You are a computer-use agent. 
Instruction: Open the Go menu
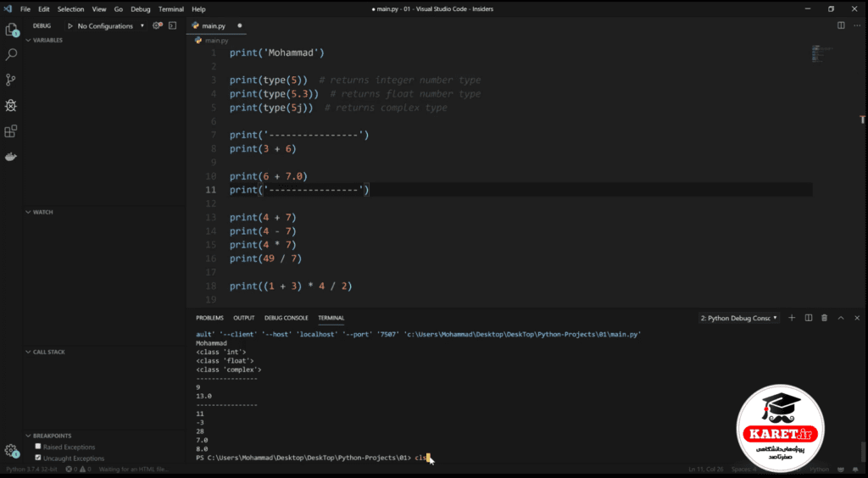coord(119,8)
